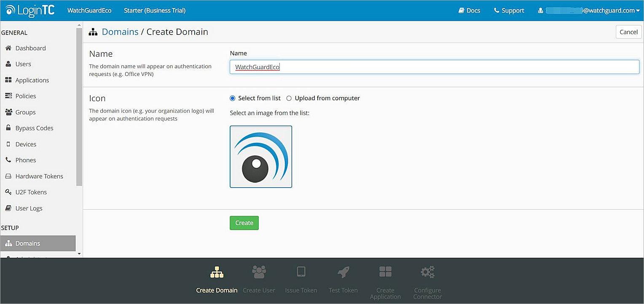Switch to the Test Token step

pyautogui.click(x=343, y=280)
